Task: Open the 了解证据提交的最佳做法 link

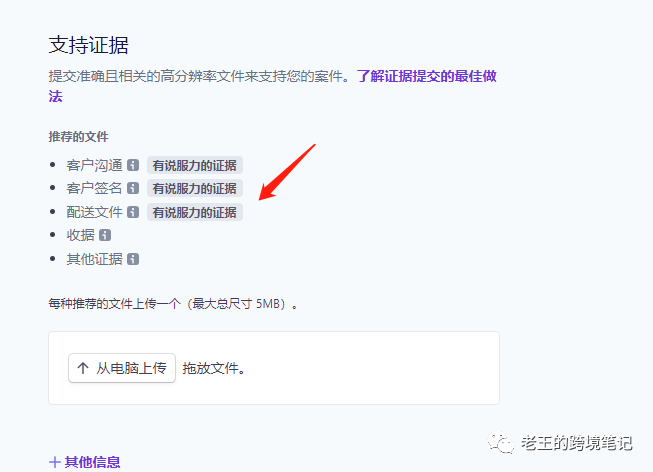Action: [x=427, y=77]
